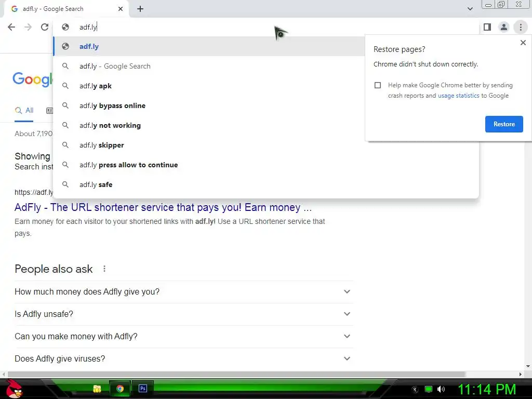Go back to the previous page
The height and width of the screenshot is (399, 532).
coord(11,27)
